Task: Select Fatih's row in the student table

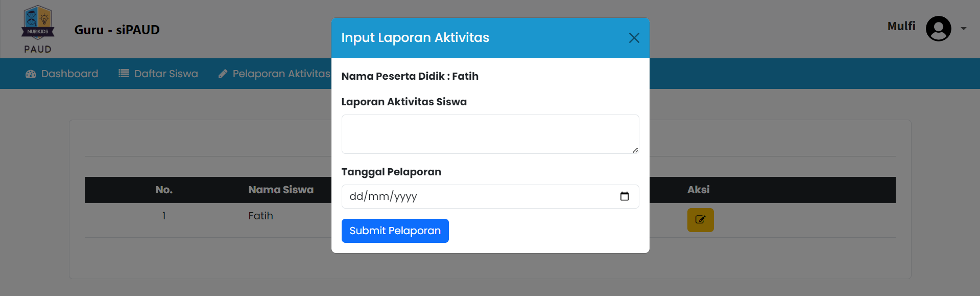Action: [x=261, y=216]
